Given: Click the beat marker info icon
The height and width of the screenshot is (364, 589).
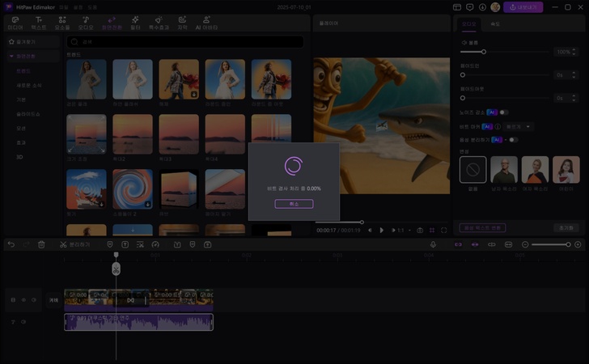Looking at the screenshot, I should coord(498,127).
